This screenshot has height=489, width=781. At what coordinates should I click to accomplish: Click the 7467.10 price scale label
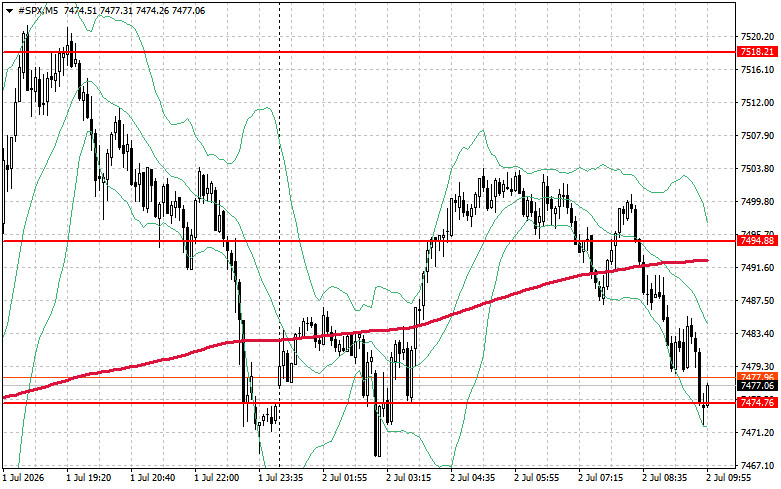pyautogui.click(x=758, y=466)
